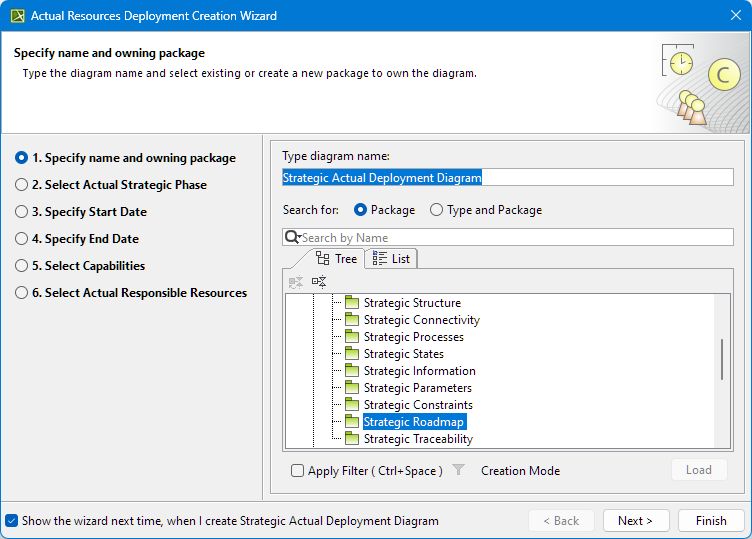
Task: Select the Type and Package radio button
Action: click(436, 210)
